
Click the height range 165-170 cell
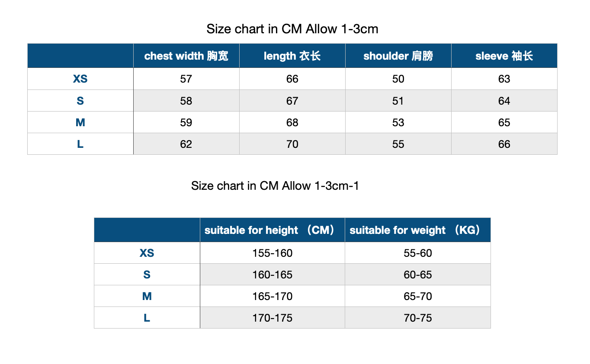pos(273,296)
